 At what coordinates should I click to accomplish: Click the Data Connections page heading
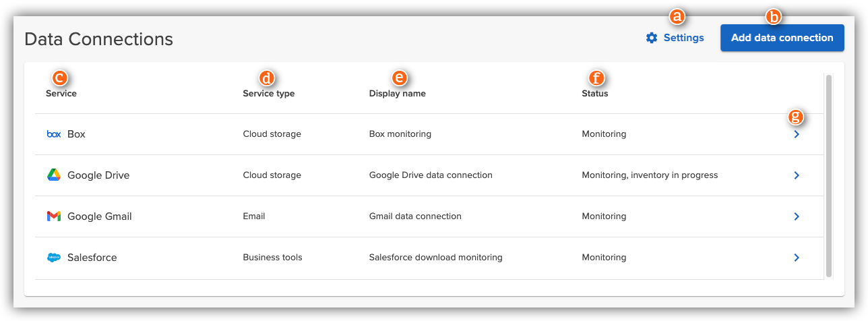click(x=98, y=39)
